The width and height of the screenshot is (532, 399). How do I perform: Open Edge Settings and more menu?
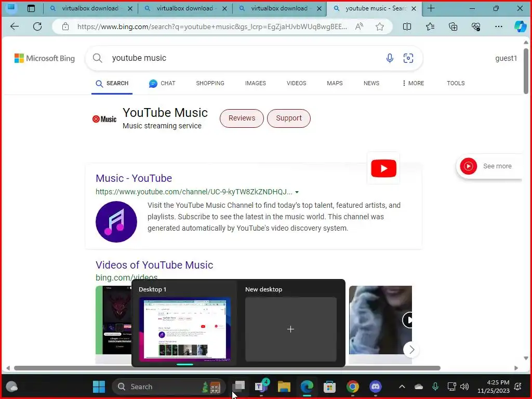pyautogui.click(x=498, y=26)
